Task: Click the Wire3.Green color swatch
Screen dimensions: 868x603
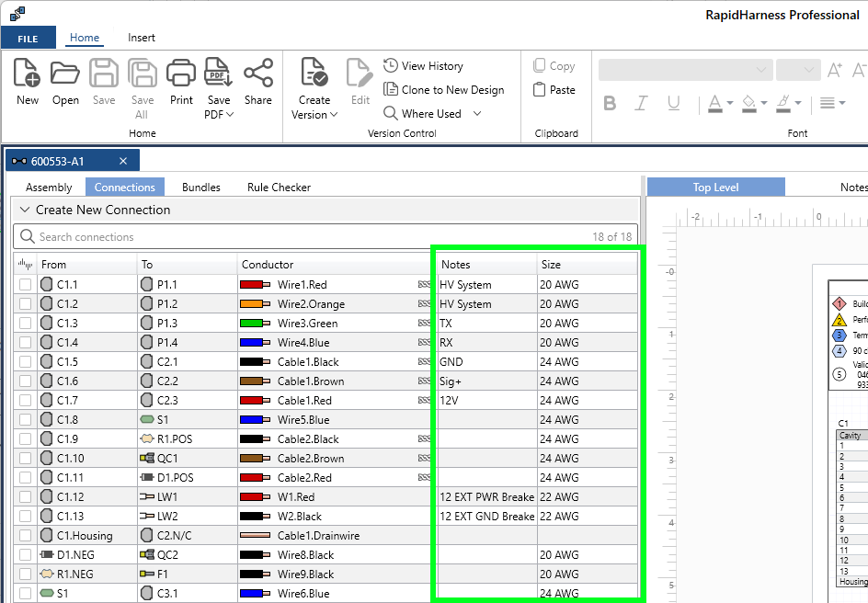Action: tap(255, 323)
